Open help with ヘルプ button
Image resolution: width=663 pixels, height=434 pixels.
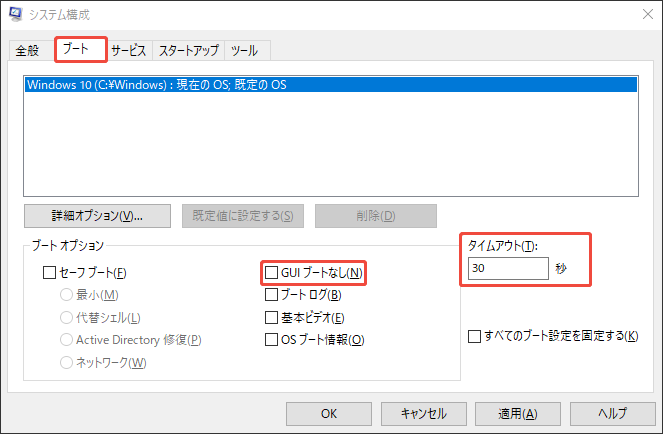[x=613, y=414]
